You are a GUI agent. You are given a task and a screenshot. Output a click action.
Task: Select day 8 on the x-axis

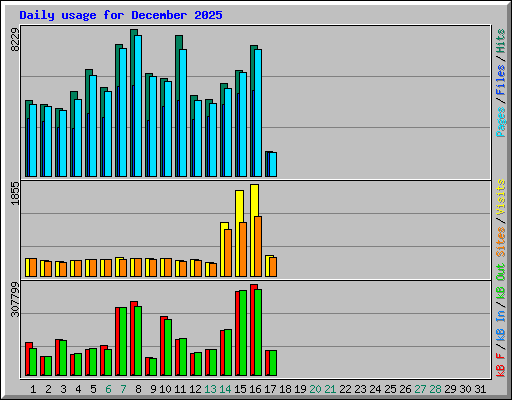[138, 389]
